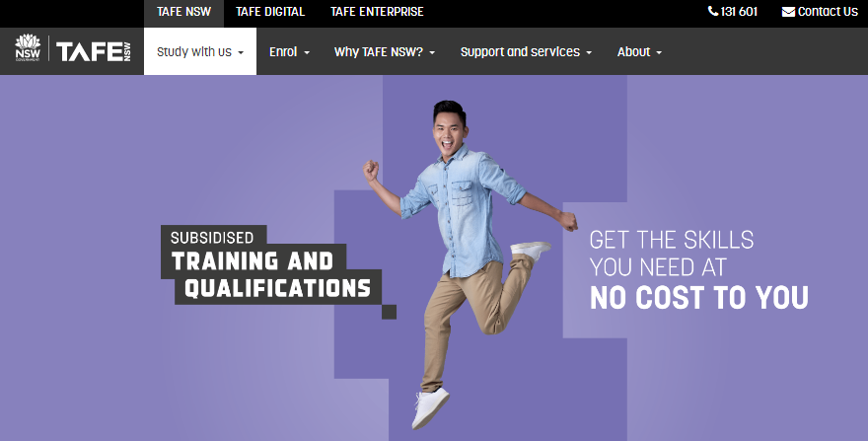Click the No Cost To You headline

pos(699,298)
